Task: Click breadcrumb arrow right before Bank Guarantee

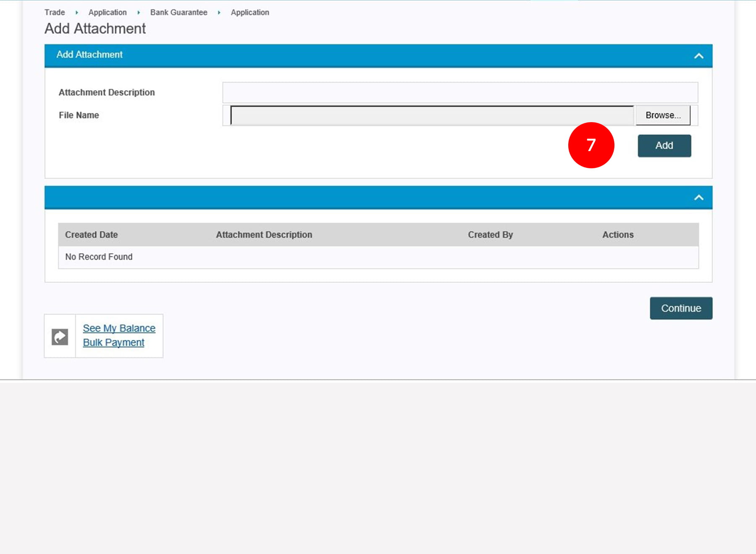Action: point(139,13)
